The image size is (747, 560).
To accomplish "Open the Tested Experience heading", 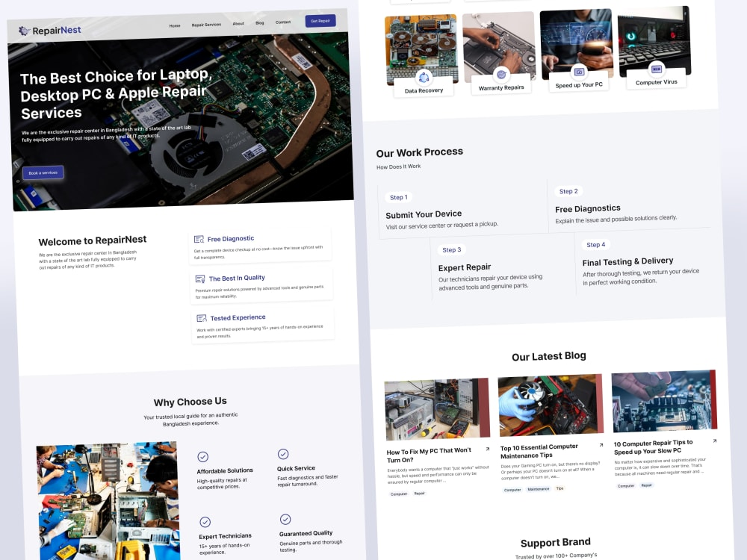I will pyautogui.click(x=238, y=317).
